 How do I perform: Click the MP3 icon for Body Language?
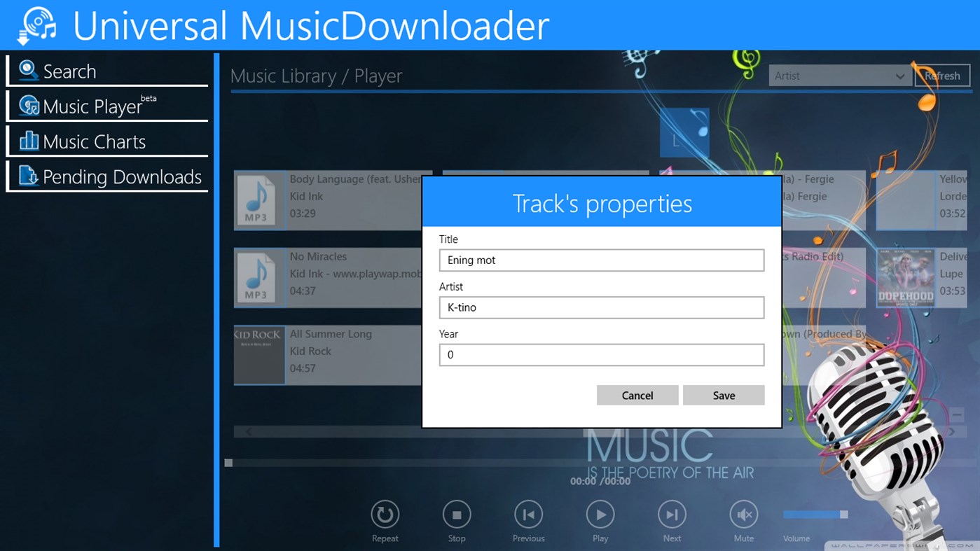(x=259, y=200)
